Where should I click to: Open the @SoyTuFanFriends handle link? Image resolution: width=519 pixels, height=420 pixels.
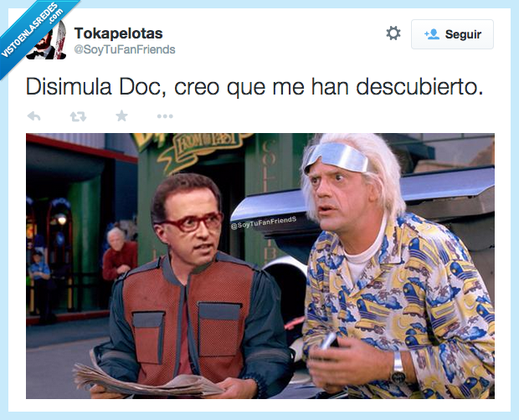[125, 49]
